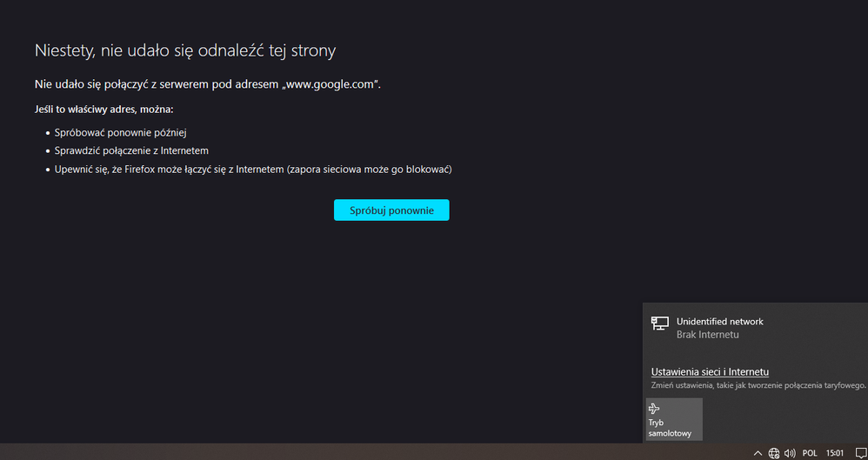Image resolution: width=868 pixels, height=460 pixels.
Task: Click the Zmień ustawienia description text
Action: coord(758,385)
